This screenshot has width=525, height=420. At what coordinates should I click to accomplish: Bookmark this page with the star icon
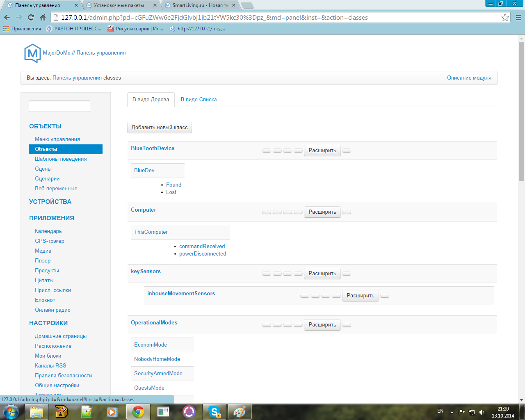(505, 17)
